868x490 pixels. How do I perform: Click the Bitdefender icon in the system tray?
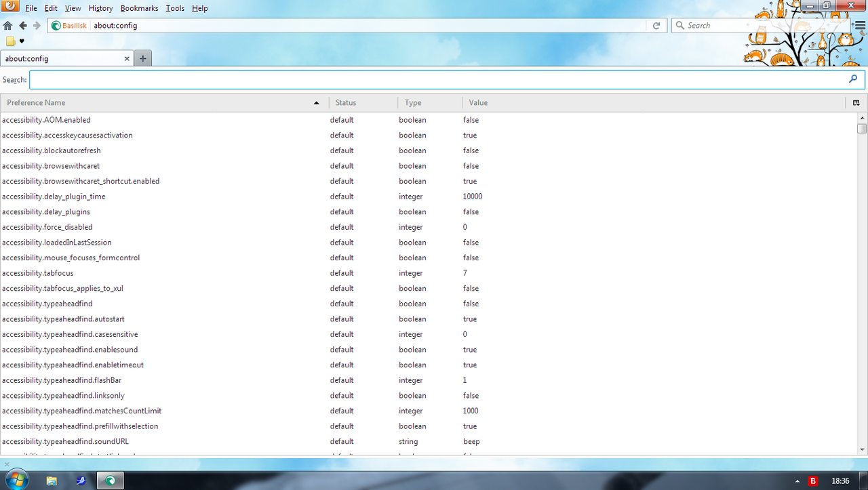tap(813, 481)
